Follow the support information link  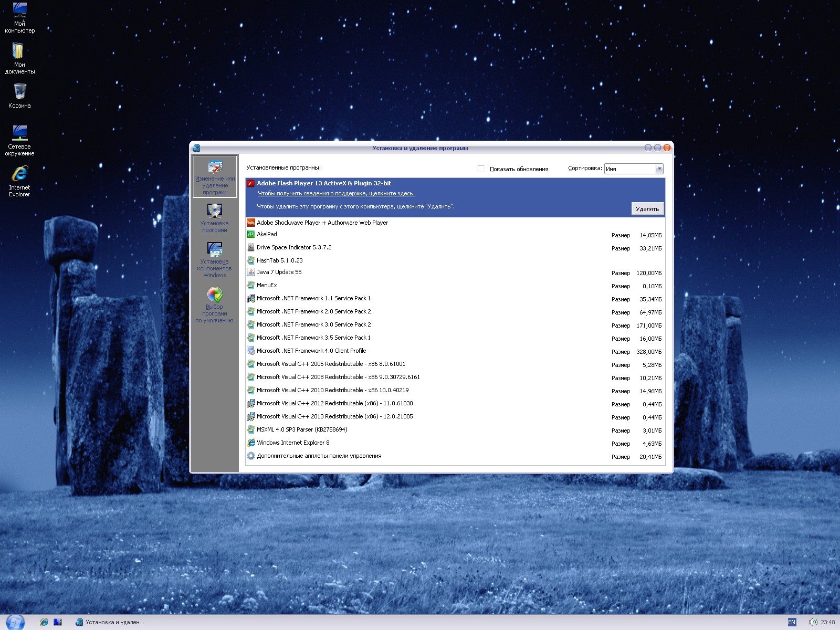pos(336,194)
